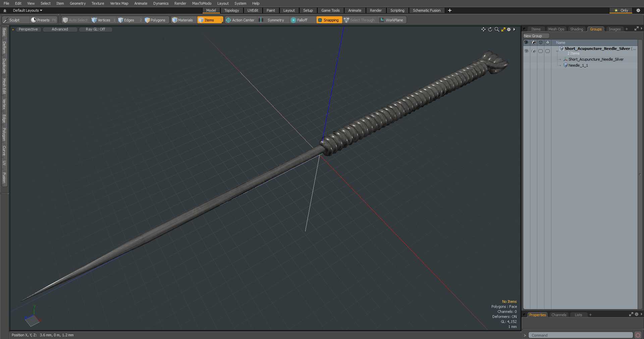This screenshot has width=644, height=339.
Task: Click the viewport zoom magnifier icon
Action: [497, 29]
